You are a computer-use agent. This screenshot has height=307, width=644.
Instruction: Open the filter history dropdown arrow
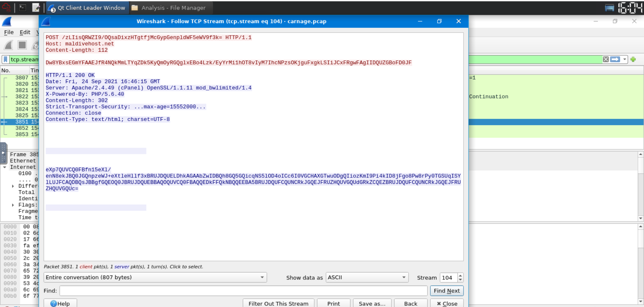(x=625, y=59)
